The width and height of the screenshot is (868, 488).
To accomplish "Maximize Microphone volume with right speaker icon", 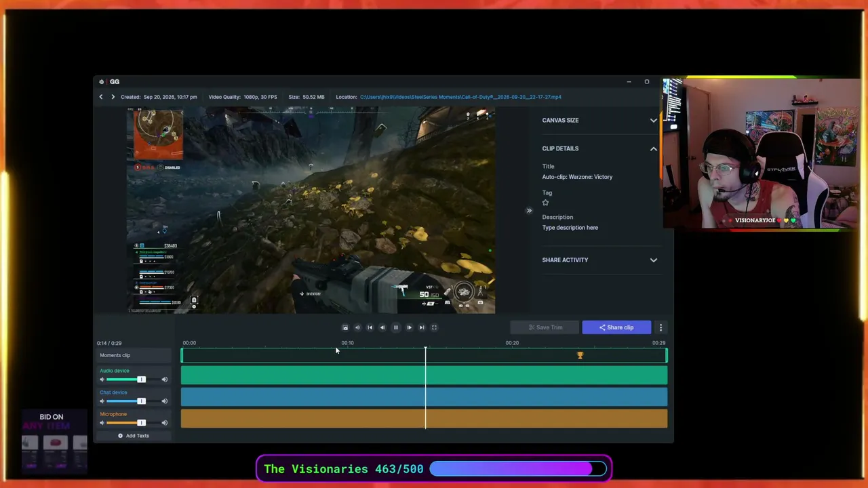I will click(164, 423).
